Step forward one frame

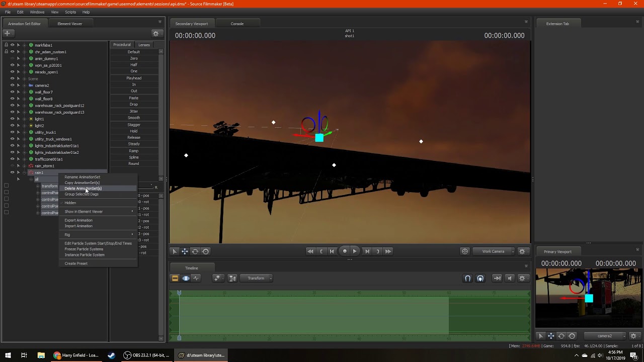point(367,251)
